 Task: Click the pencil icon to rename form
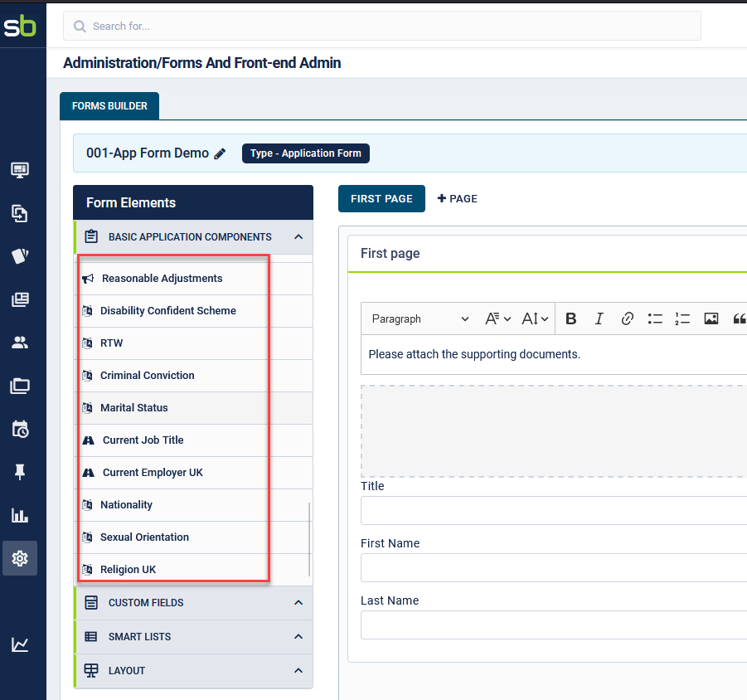(x=220, y=153)
